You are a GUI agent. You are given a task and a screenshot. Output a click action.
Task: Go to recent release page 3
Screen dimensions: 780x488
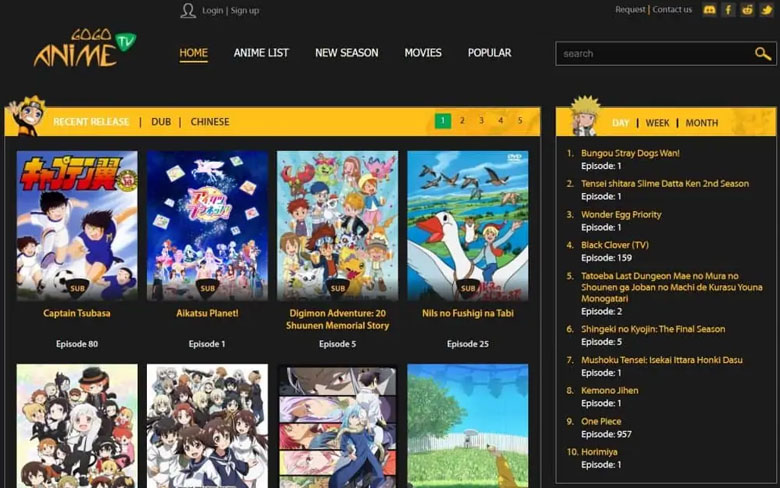click(x=481, y=121)
